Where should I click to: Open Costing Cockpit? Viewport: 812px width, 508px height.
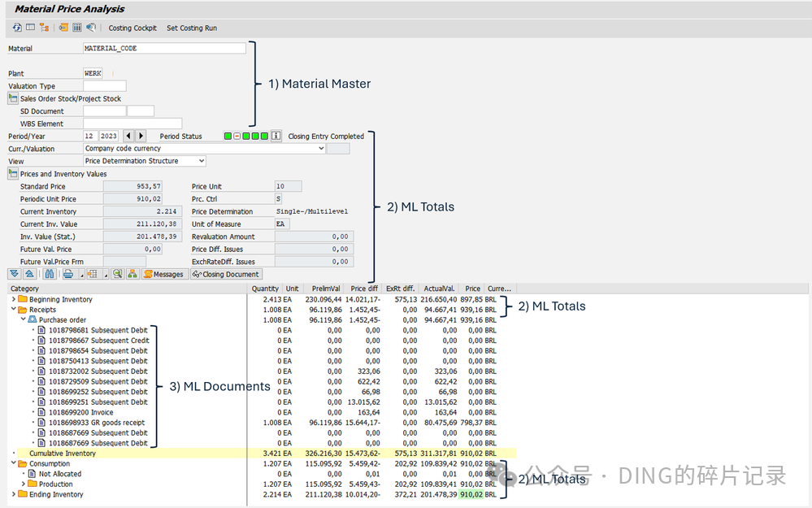(x=132, y=28)
